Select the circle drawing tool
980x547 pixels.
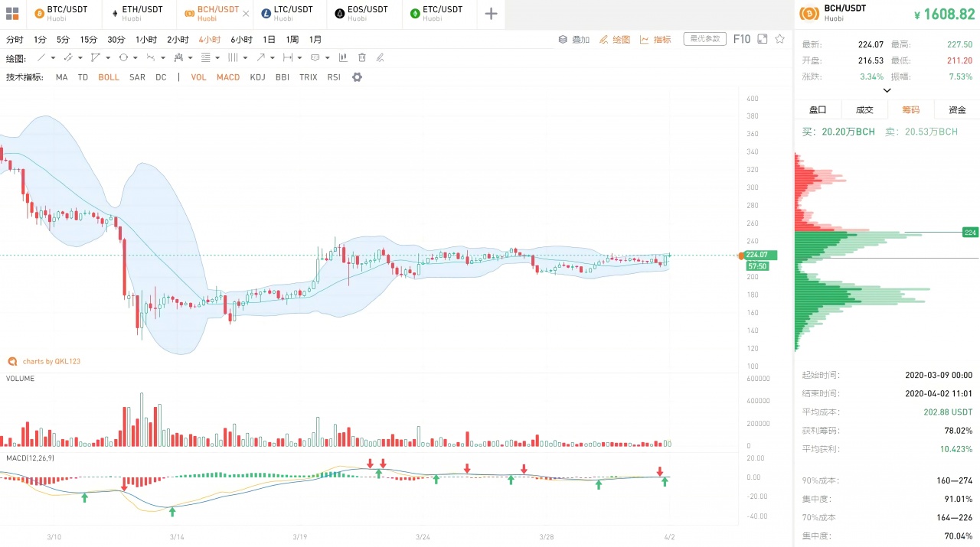pyautogui.click(x=123, y=57)
